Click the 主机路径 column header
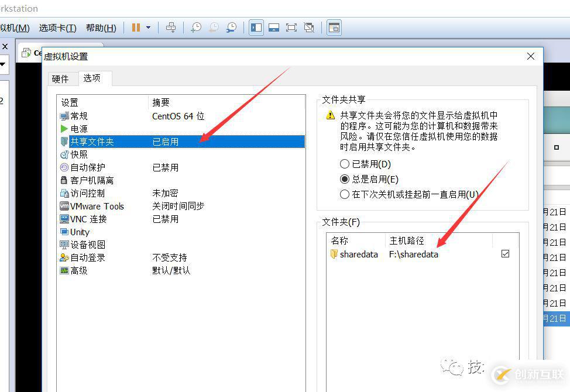Viewport: 570px width, 392px height. click(x=439, y=240)
